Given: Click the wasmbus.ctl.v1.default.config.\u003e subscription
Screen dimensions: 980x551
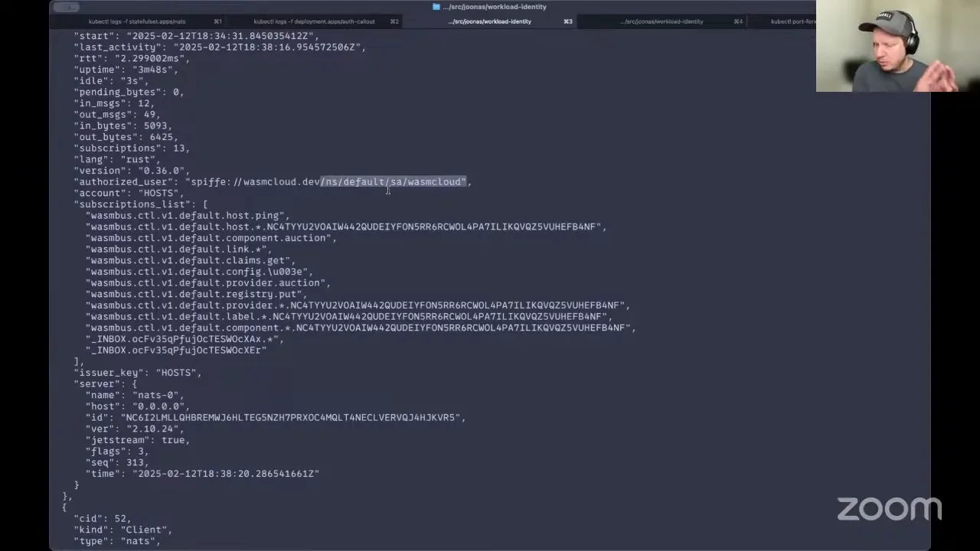Looking at the screenshot, I should (x=199, y=272).
